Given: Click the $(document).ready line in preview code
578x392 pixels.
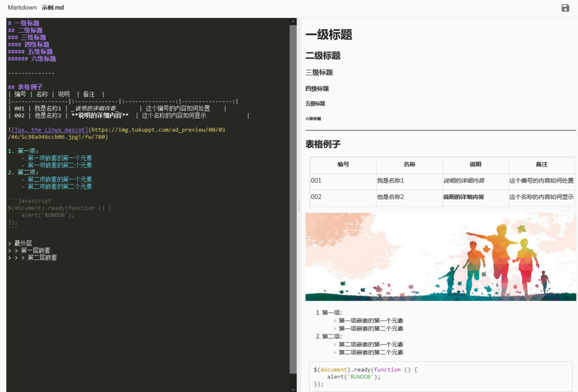Looking at the screenshot, I should tap(365, 369).
